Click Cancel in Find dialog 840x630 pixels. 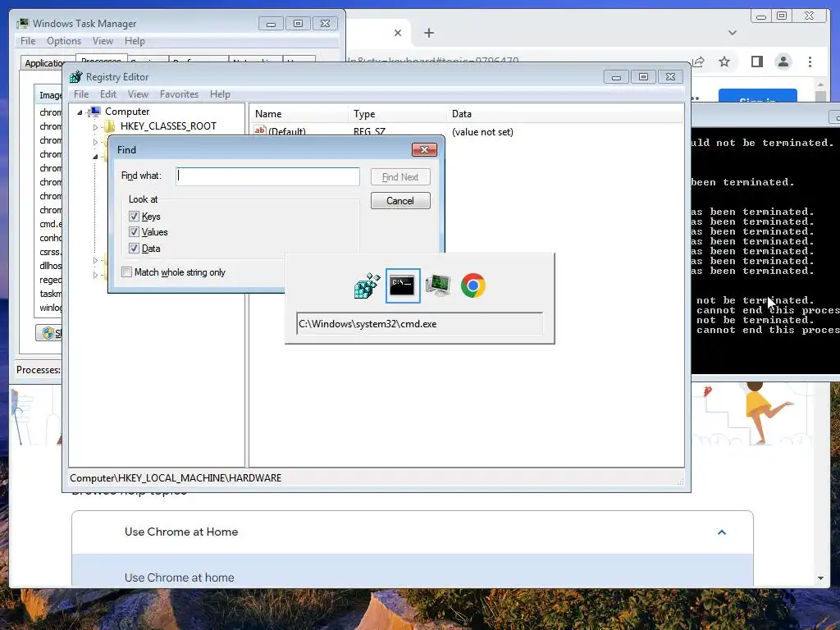tap(400, 201)
